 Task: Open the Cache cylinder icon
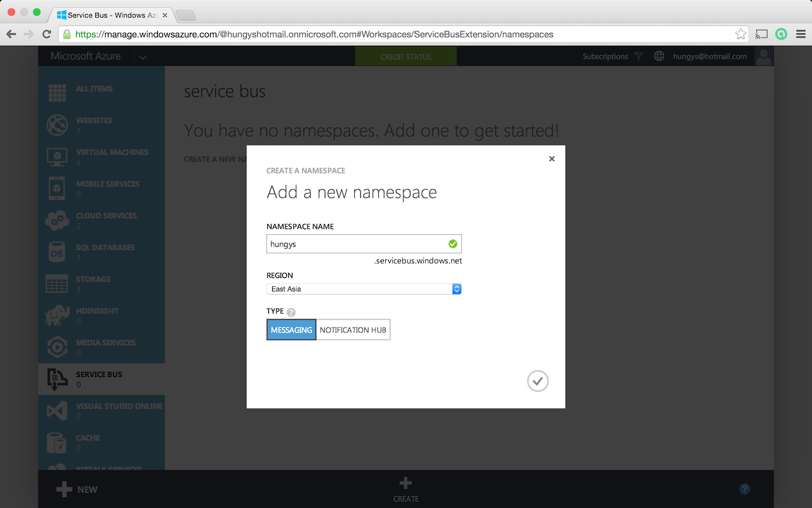pyautogui.click(x=57, y=443)
